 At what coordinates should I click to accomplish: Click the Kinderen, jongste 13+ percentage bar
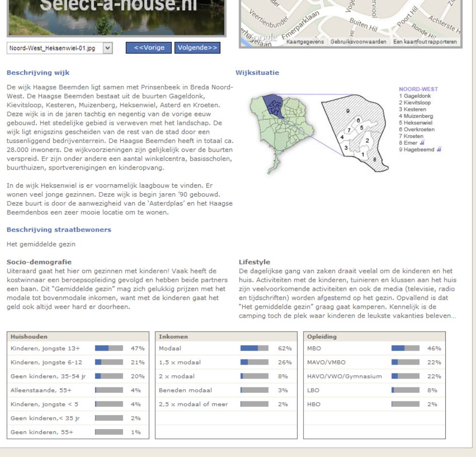click(109, 348)
